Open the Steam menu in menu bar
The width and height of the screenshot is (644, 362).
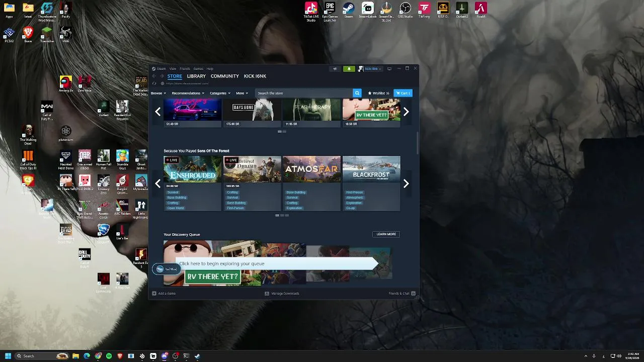pyautogui.click(x=159, y=69)
